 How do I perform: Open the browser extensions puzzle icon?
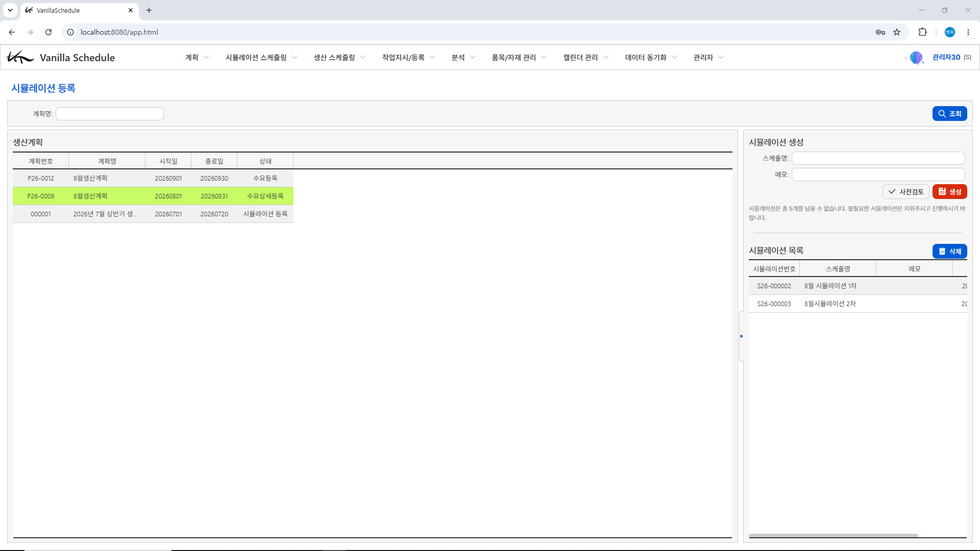pyautogui.click(x=922, y=32)
